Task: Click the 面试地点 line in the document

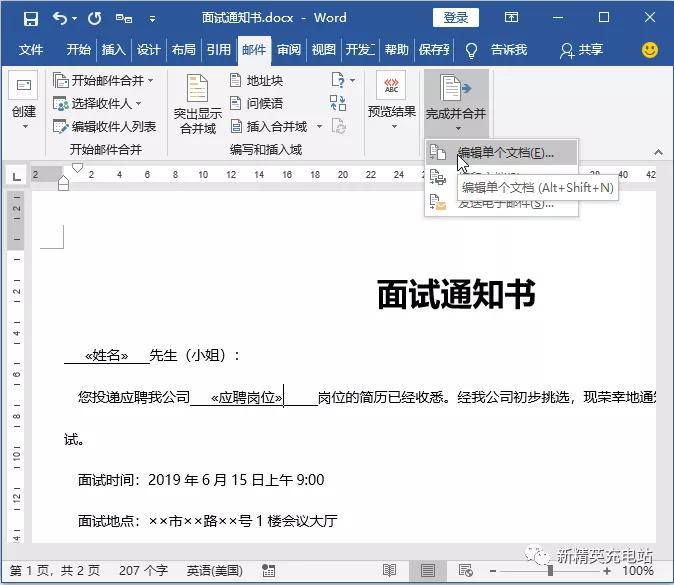Action: (x=208, y=521)
